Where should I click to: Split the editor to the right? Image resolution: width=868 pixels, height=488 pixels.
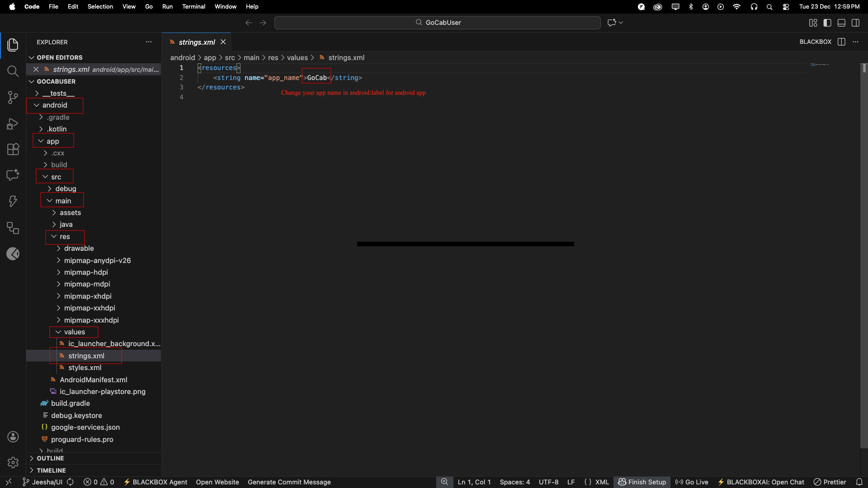pyautogui.click(x=841, y=42)
